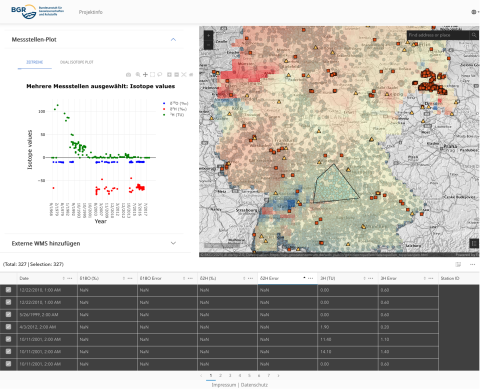The width and height of the screenshot is (480, 389).
Task: Uncheck last 10/11/2001 row checkbox
Action: (8, 364)
